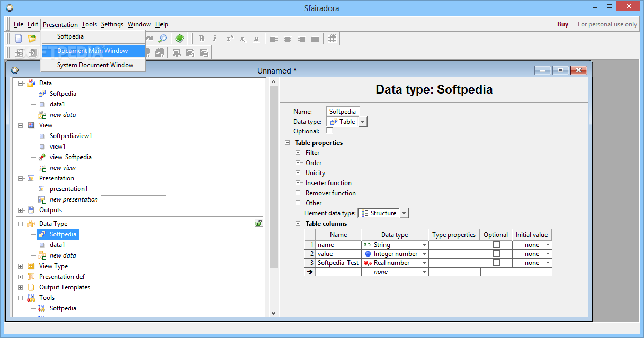Select Softpediaview1 in the View tree
This screenshot has width=644, height=338.
click(x=71, y=136)
